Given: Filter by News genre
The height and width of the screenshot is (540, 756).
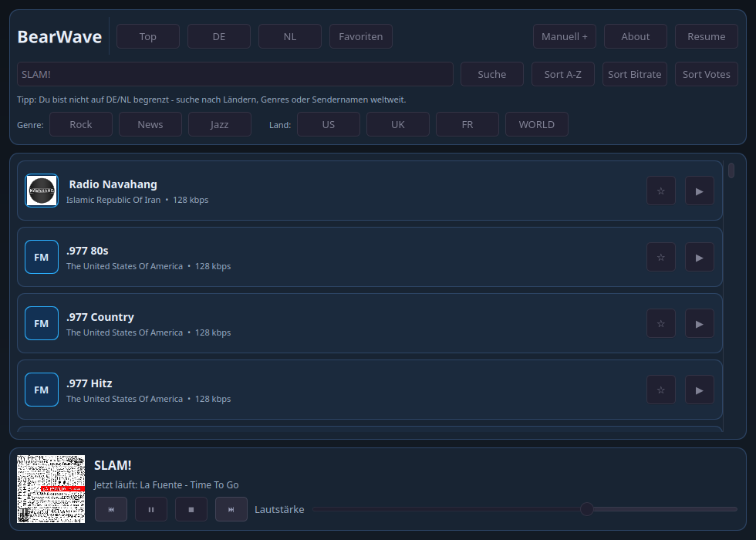Looking at the screenshot, I should point(150,124).
